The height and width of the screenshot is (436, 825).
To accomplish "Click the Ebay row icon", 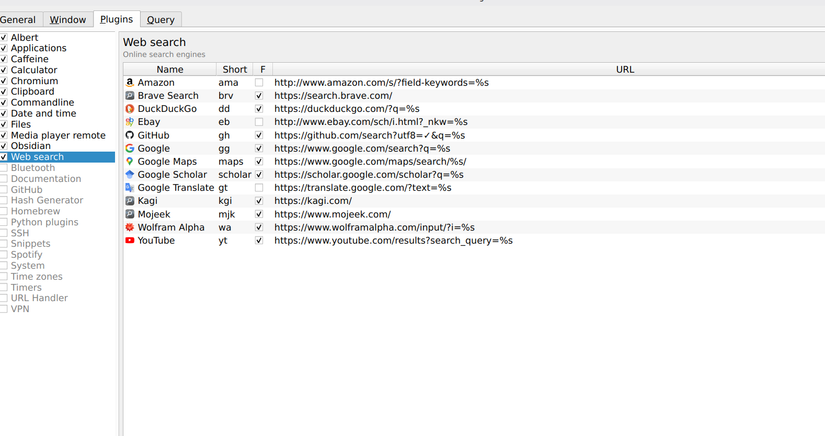I will coord(129,122).
